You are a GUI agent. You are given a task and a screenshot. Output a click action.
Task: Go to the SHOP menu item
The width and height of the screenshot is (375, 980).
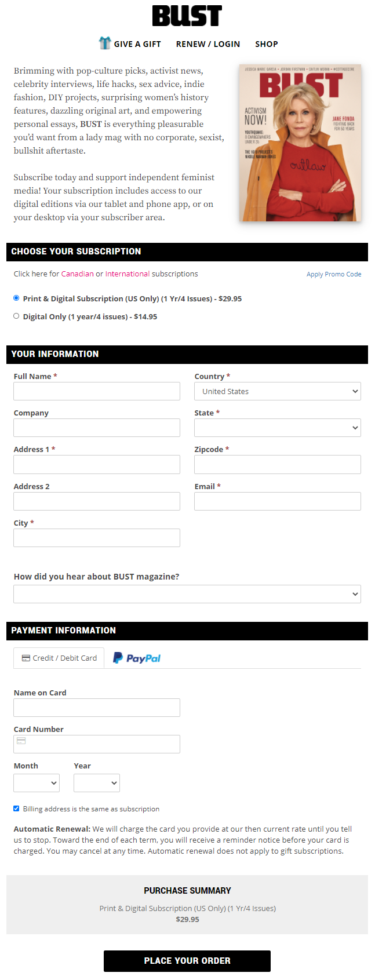tap(266, 44)
